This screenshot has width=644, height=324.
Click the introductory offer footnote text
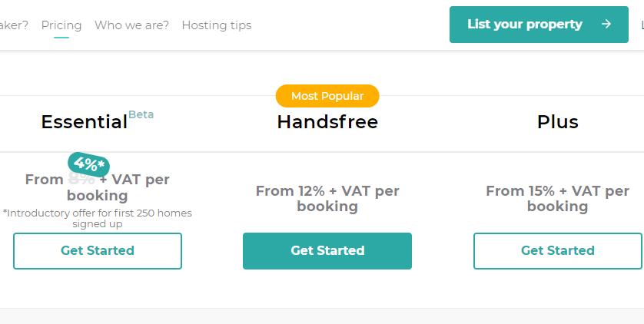tap(98, 218)
